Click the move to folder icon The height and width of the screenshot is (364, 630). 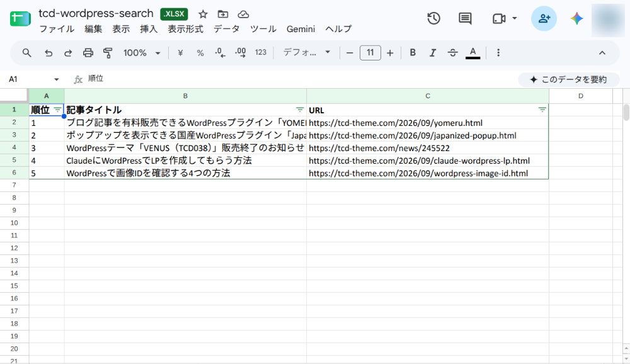[x=223, y=14]
